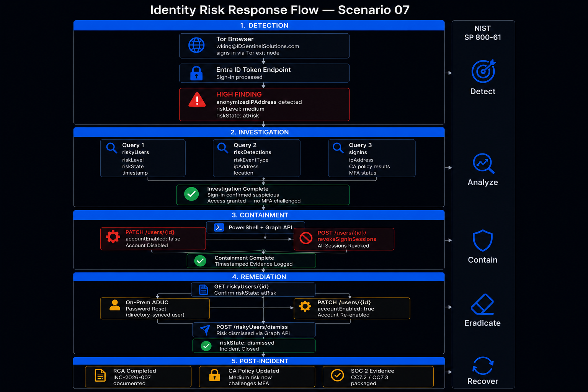Click the wking@IDSentinelSolutions.com address
The height and width of the screenshot is (392, 588).
tap(258, 46)
